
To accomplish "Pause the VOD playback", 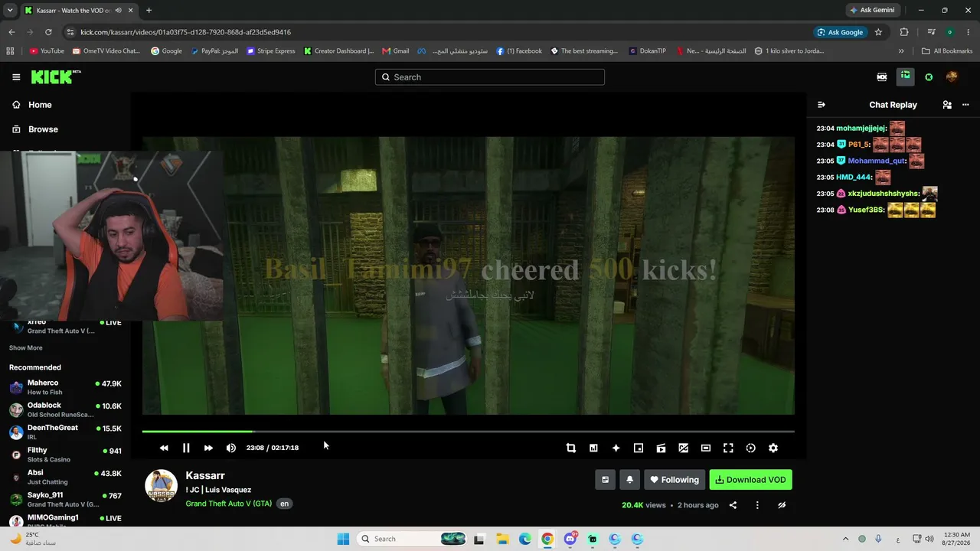I will [186, 448].
